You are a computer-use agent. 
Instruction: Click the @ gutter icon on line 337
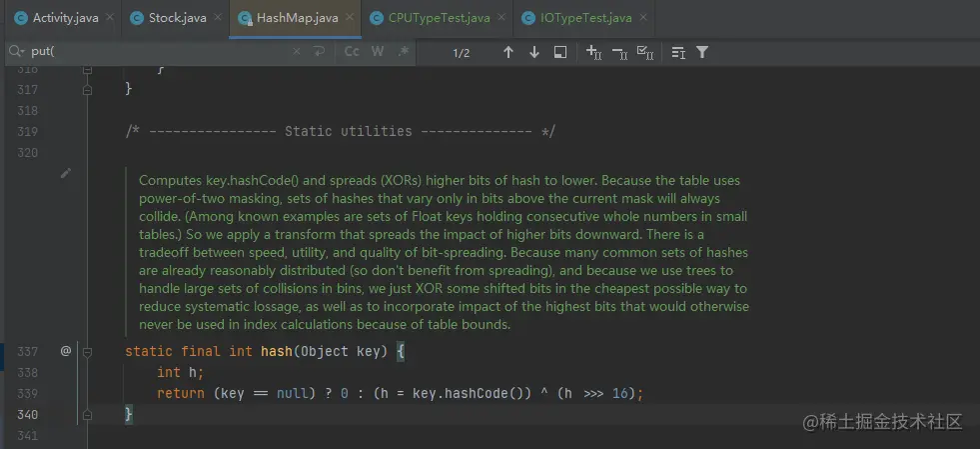[x=66, y=351]
